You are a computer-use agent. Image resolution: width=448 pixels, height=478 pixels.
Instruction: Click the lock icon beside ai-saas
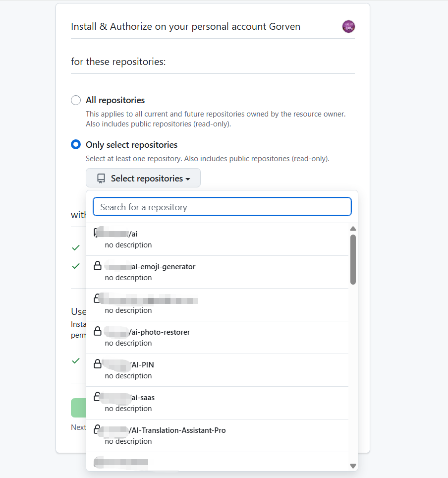[98, 397]
